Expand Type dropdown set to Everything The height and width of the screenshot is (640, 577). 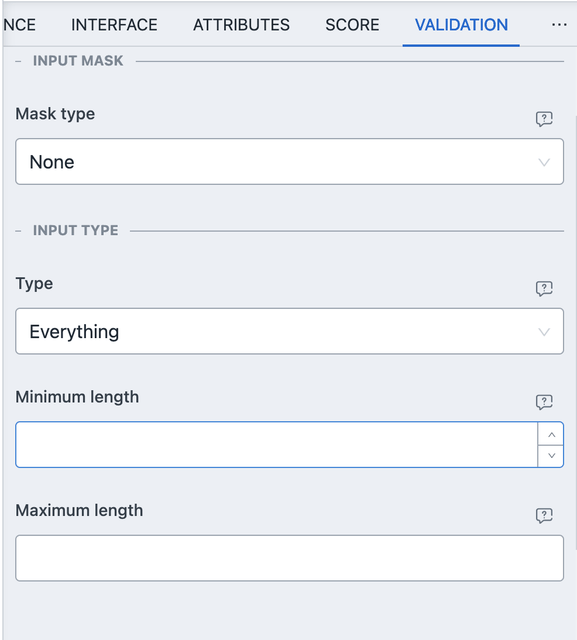point(289,331)
